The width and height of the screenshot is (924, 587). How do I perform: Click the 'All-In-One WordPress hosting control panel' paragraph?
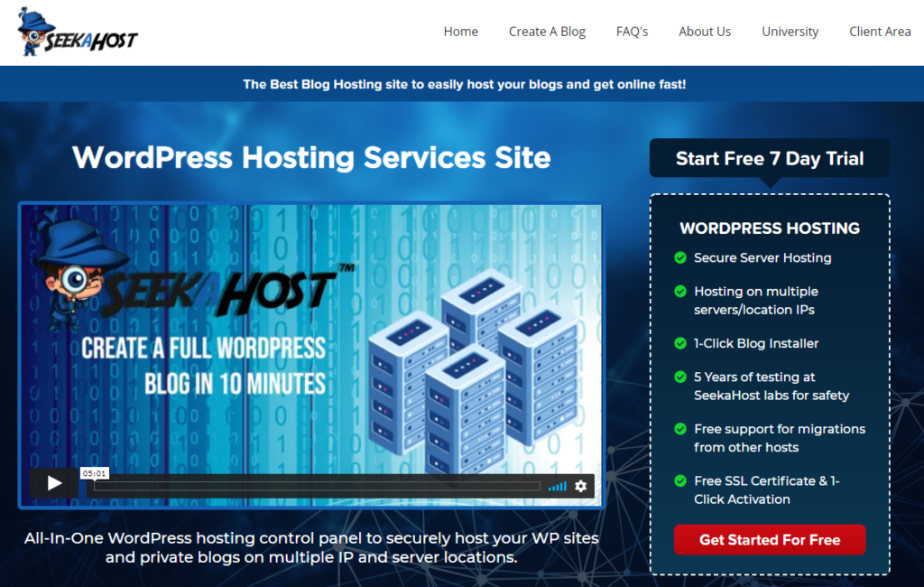tap(311, 547)
